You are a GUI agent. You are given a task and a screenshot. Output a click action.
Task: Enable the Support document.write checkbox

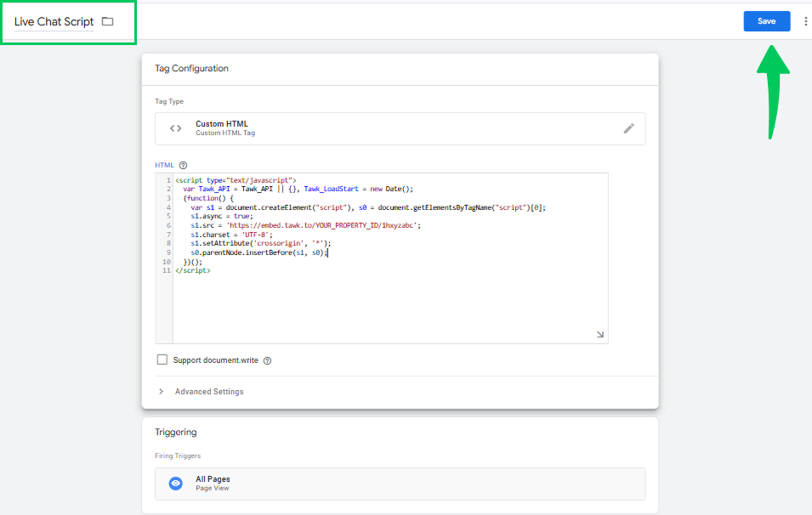pyautogui.click(x=162, y=359)
